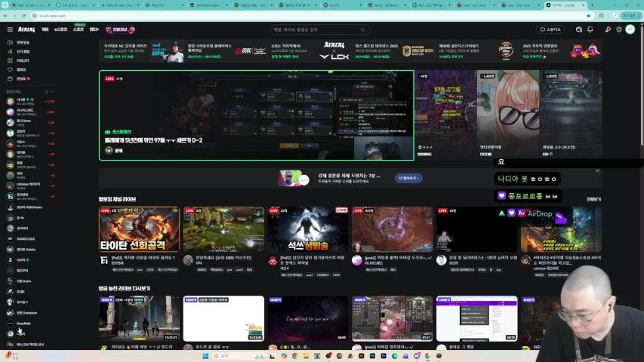This screenshot has height=362, width=644.
Task: Click the 스튜디오 button in the header
Action: tap(551, 29)
